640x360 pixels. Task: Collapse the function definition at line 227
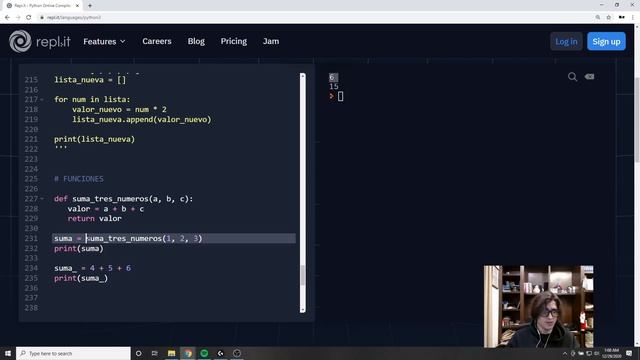tap(42, 199)
